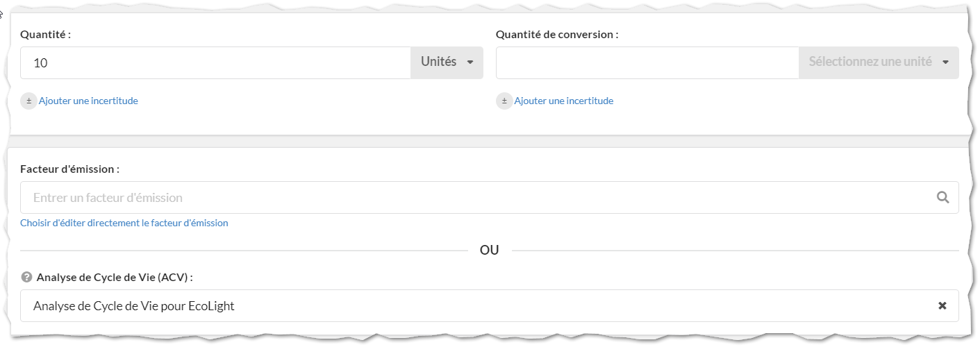Screen dimensions: 980x347
Task: Open the help icon next to Analyse de Cycle de Vie
Action: pyautogui.click(x=26, y=277)
